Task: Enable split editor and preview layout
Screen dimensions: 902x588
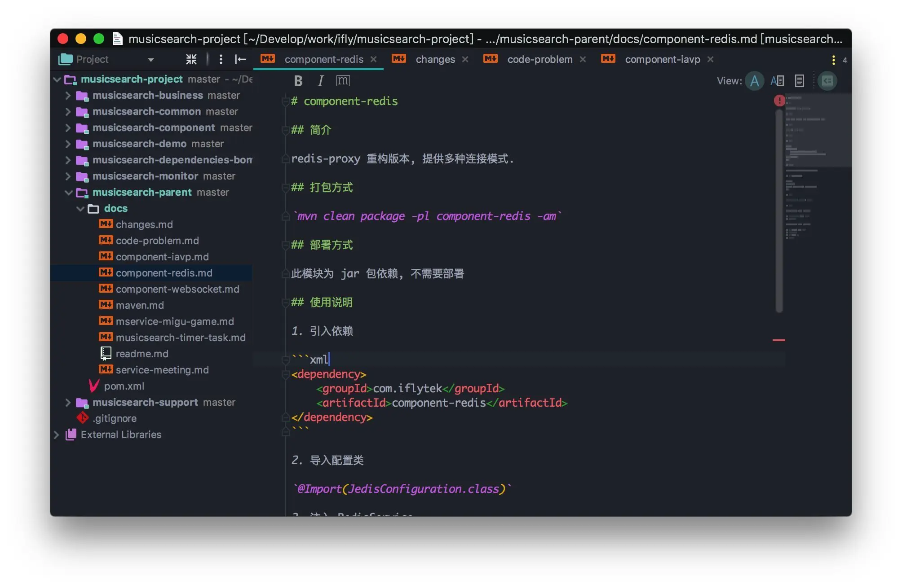Action: click(x=778, y=81)
